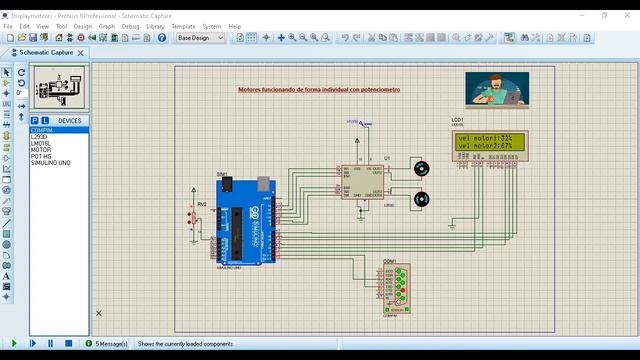Rotate part anti-clockwise
640x360 pixels.
22,83
